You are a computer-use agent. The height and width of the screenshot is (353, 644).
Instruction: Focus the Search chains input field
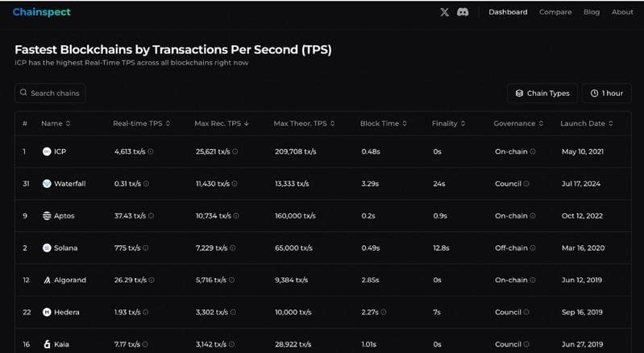click(x=54, y=93)
